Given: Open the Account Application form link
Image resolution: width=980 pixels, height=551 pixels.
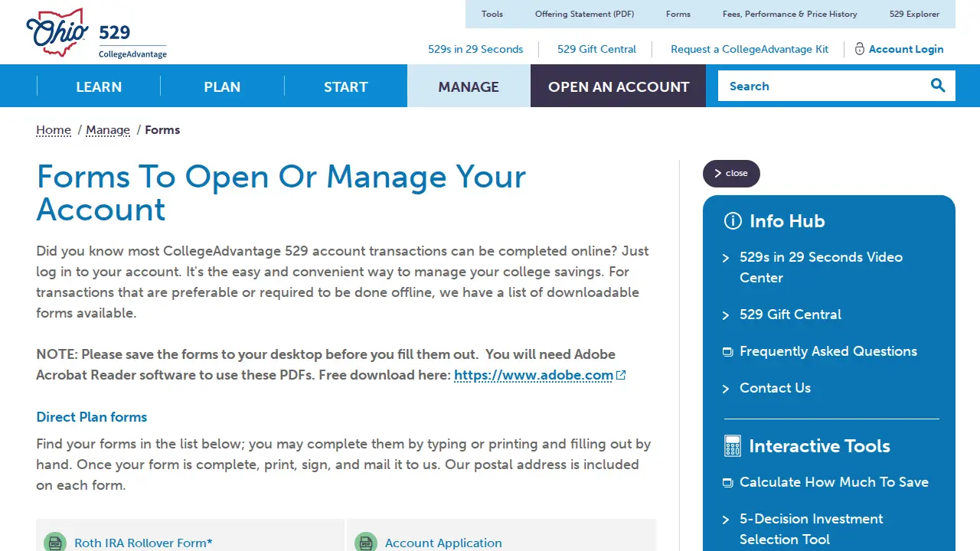Looking at the screenshot, I should (443, 543).
